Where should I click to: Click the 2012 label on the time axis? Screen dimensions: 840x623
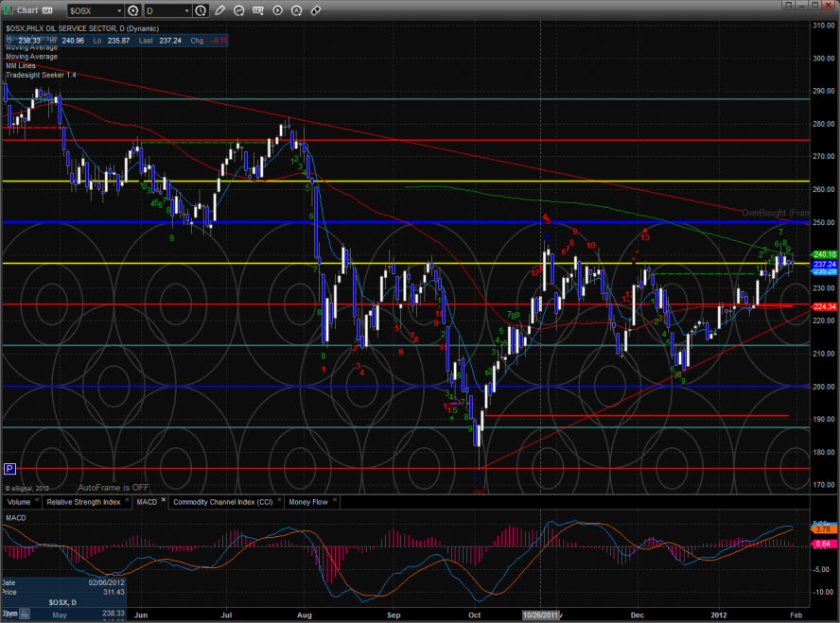pyautogui.click(x=719, y=615)
